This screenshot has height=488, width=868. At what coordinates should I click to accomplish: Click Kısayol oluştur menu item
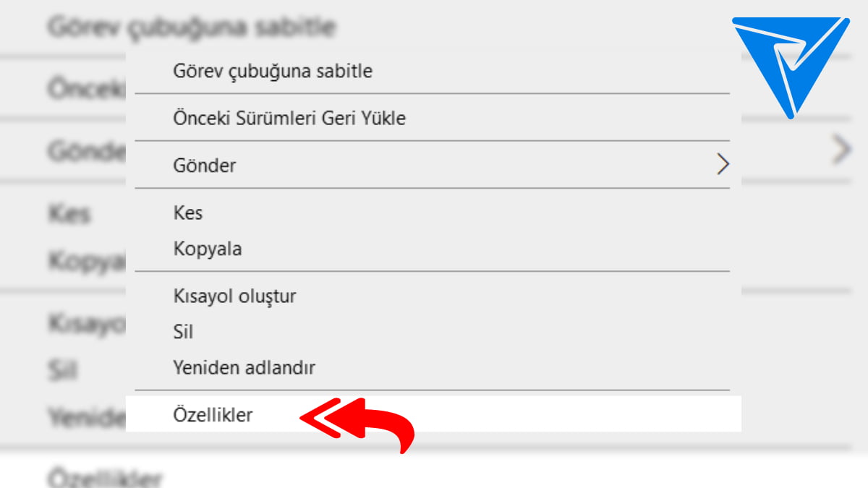(x=234, y=296)
